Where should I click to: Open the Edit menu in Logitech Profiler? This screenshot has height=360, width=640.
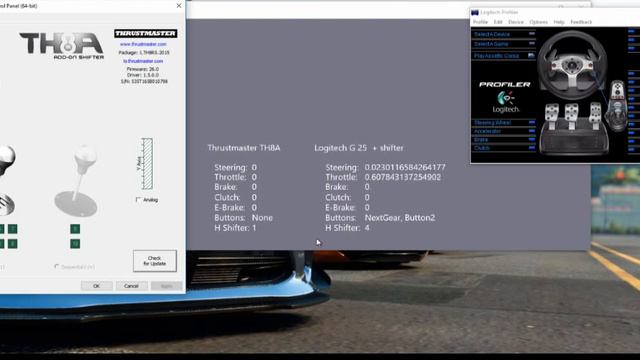[x=498, y=22]
